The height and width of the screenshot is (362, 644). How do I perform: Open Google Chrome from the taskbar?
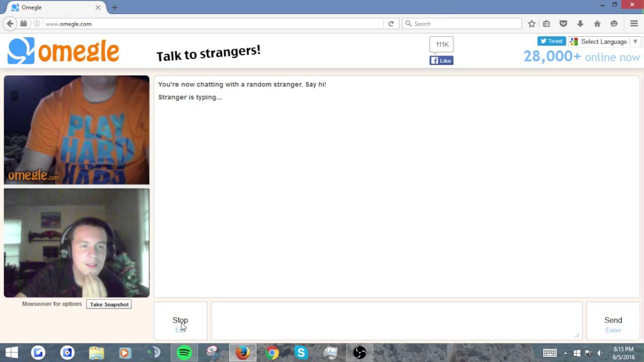(272, 353)
